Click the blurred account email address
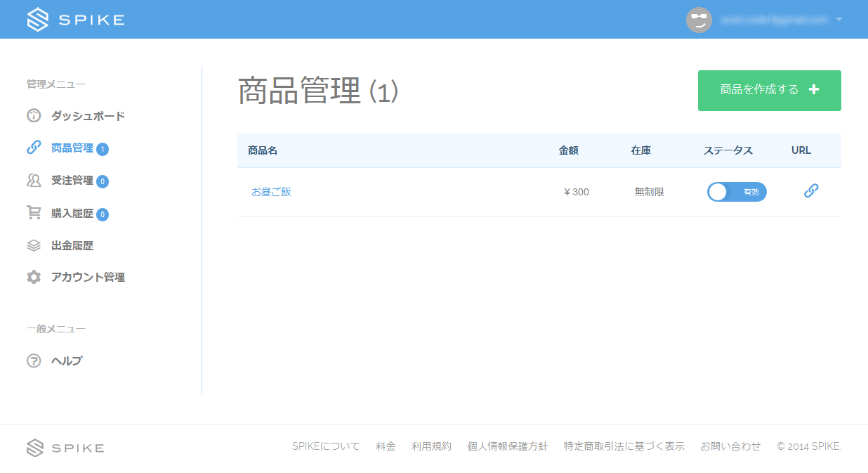 pyautogui.click(x=775, y=20)
